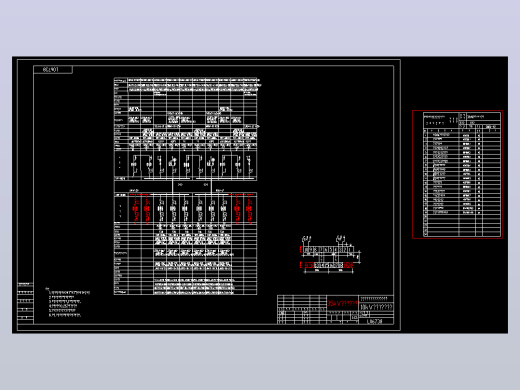Select the drawing number box at top-left corner
This screenshot has width=520, height=390.
[x=53, y=70]
